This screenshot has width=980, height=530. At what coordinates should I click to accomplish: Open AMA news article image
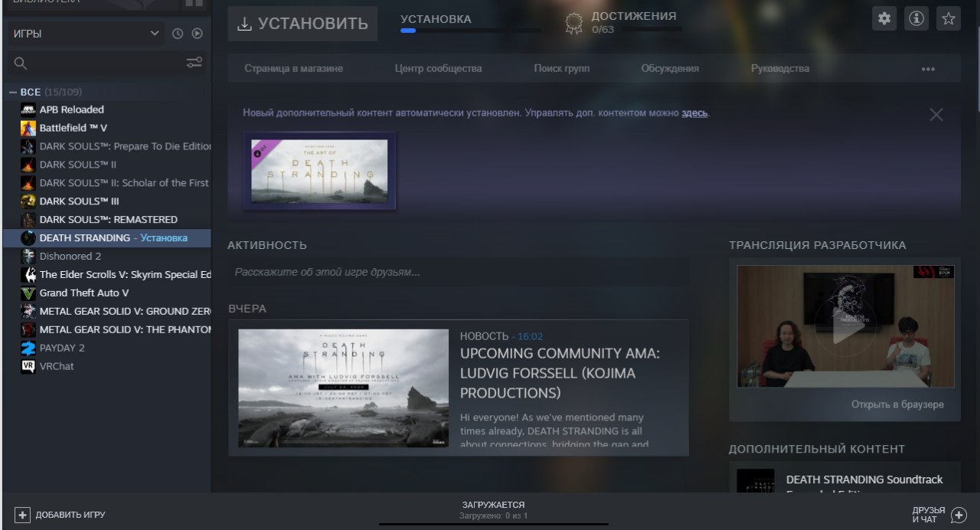(343, 388)
